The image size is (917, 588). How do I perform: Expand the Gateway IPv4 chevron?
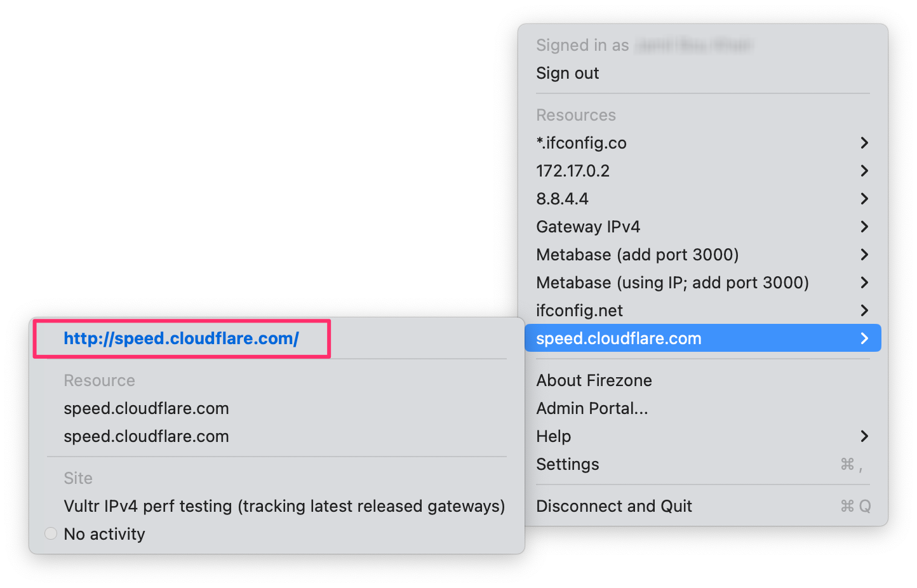tap(864, 227)
